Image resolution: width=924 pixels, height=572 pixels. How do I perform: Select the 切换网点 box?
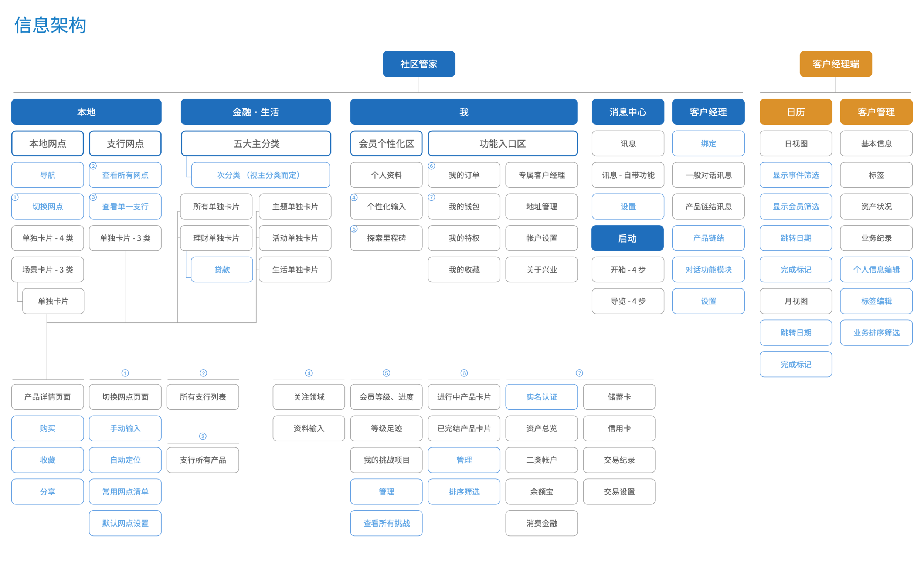(47, 207)
